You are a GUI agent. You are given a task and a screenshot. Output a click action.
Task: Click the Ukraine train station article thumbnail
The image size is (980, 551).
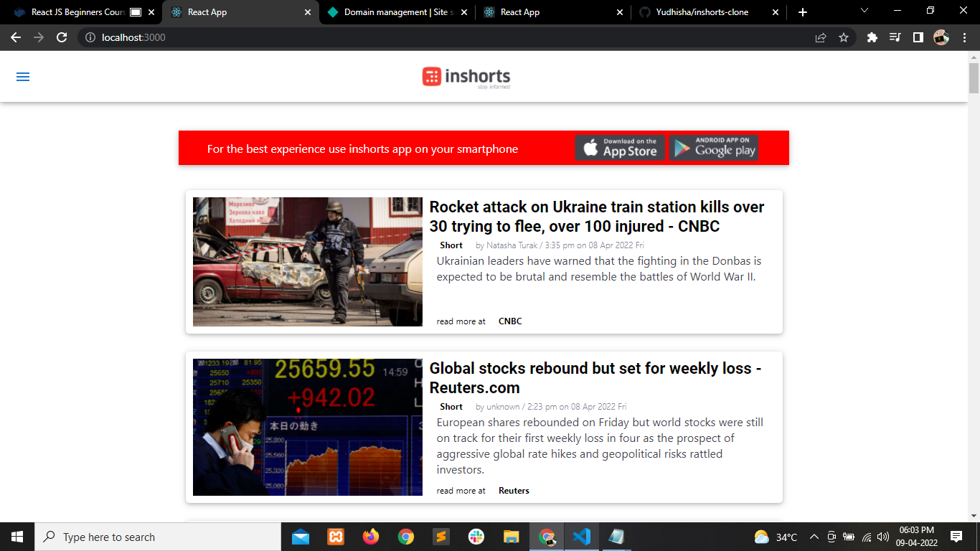pyautogui.click(x=307, y=261)
